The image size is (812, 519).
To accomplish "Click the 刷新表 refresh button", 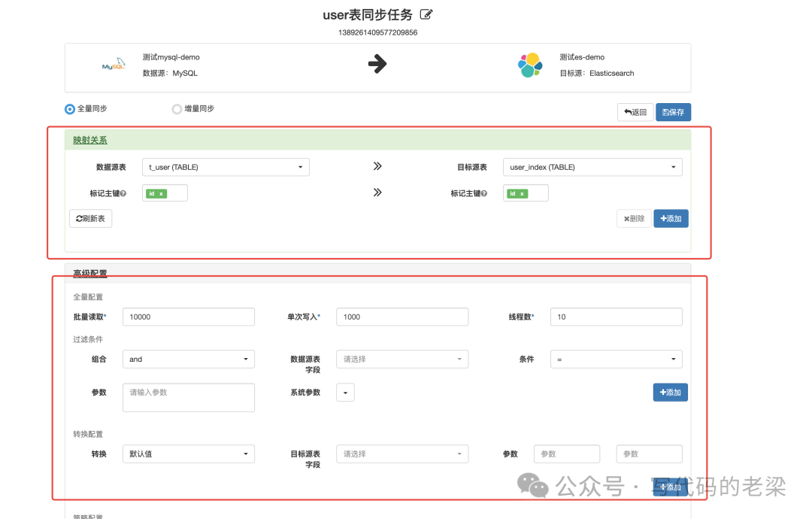I will [x=90, y=219].
